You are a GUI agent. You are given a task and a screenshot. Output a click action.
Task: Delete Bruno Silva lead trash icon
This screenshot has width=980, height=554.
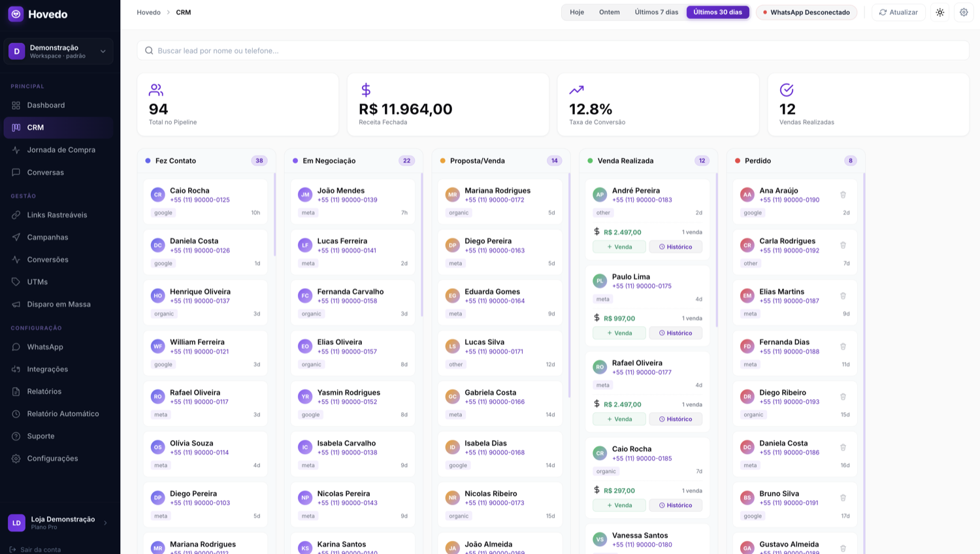point(843,498)
